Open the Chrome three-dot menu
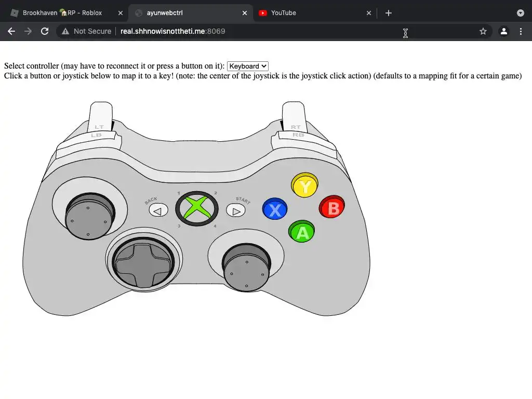Viewport: 532px width, 399px height. [521, 31]
